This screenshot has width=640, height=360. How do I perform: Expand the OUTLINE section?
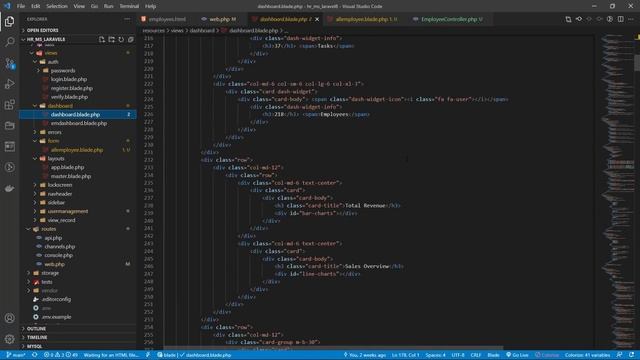[x=78, y=329]
